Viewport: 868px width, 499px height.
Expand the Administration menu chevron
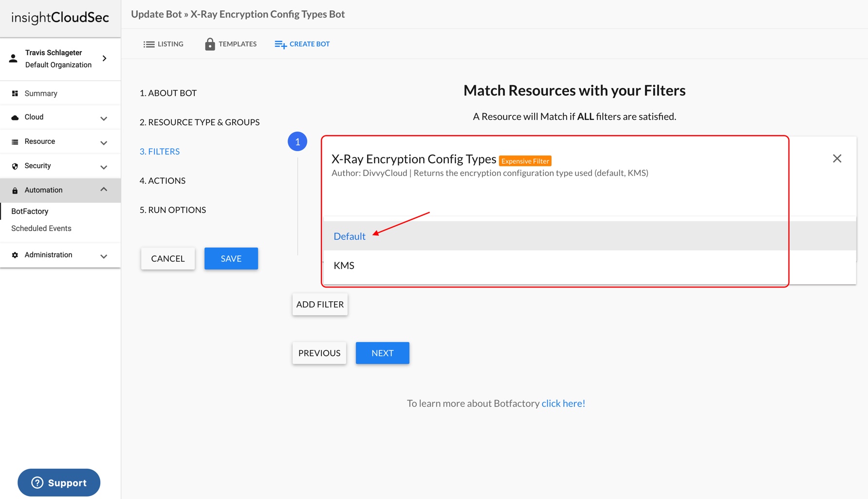pos(104,256)
